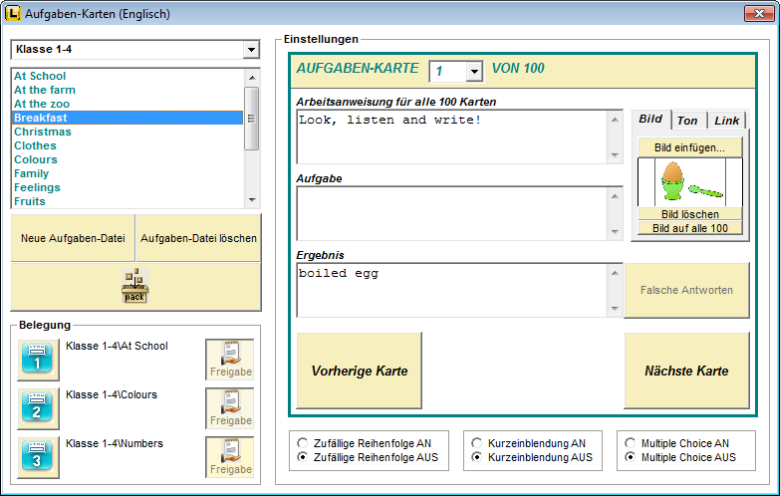Click the slot 1 assignment icon
Viewport: 780px width, 496px height.
coord(38,359)
